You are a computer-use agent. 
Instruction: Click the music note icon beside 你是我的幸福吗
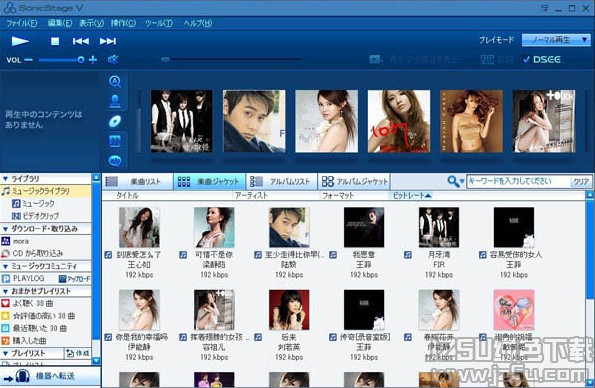pos(108,337)
